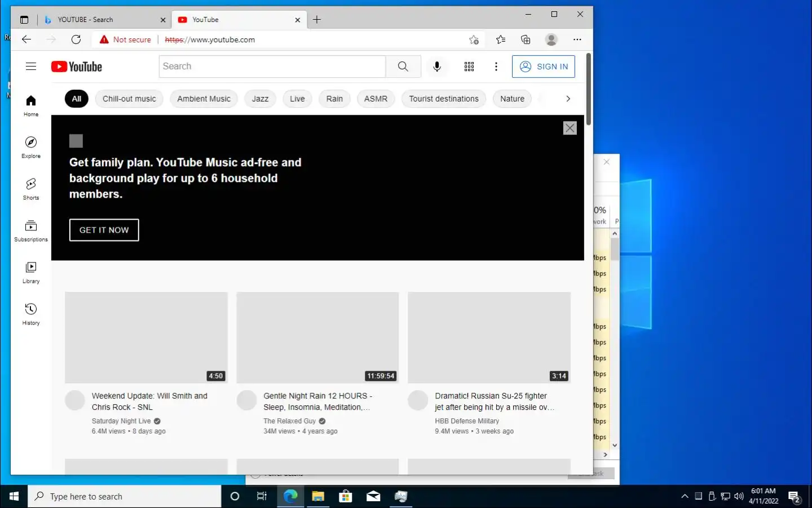812x508 pixels.
Task: Open The Relaxed Guy channel
Action: (289, 421)
